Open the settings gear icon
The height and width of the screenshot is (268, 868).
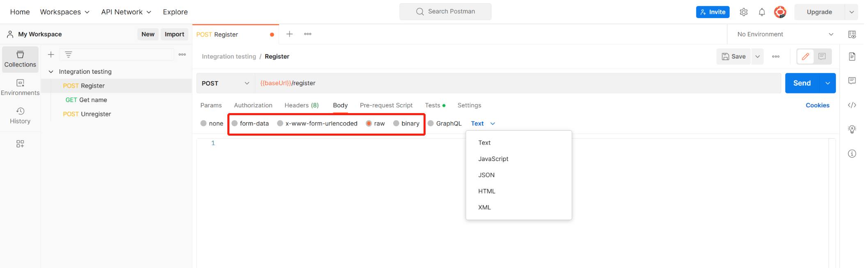[x=744, y=12]
